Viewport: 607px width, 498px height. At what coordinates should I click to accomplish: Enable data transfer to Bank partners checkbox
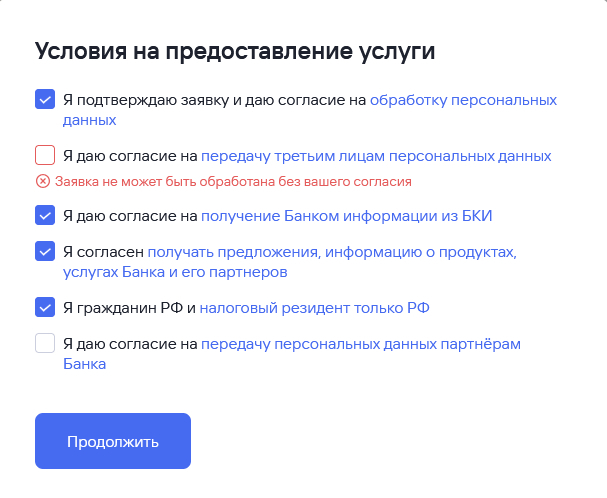45,344
